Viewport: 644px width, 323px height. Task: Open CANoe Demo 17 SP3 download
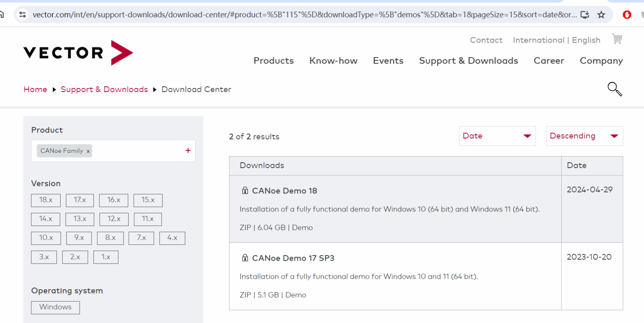pos(293,258)
